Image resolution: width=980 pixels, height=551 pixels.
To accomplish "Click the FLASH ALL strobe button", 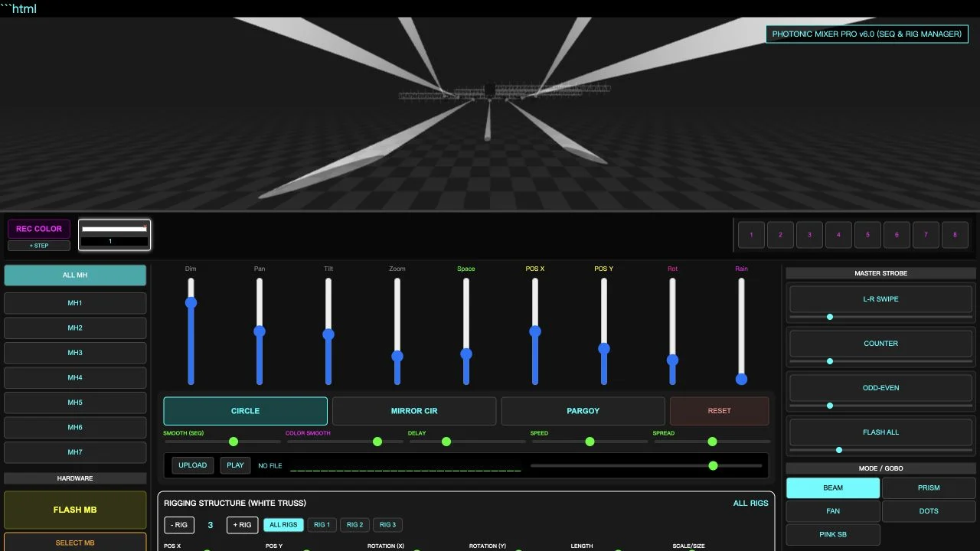I will (x=881, y=432).
